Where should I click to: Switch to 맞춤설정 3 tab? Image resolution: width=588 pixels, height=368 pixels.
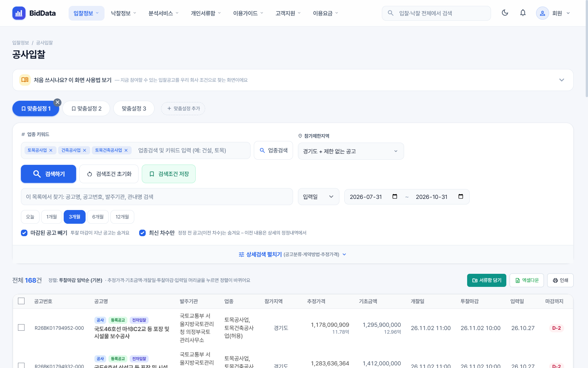coord(134,109)
